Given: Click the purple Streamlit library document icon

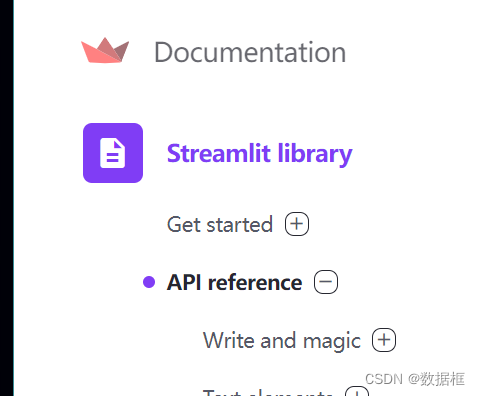Looking at the screenshot, I should tap(113, 153).
